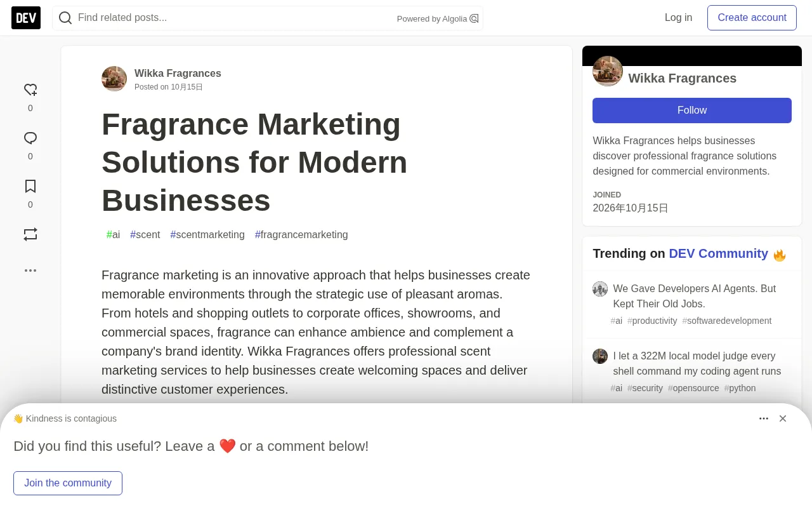Open Wikka Fragrances name in profile card
Image resolution: width=812 pixels, height=508 pixels.
tap(683, 78)
